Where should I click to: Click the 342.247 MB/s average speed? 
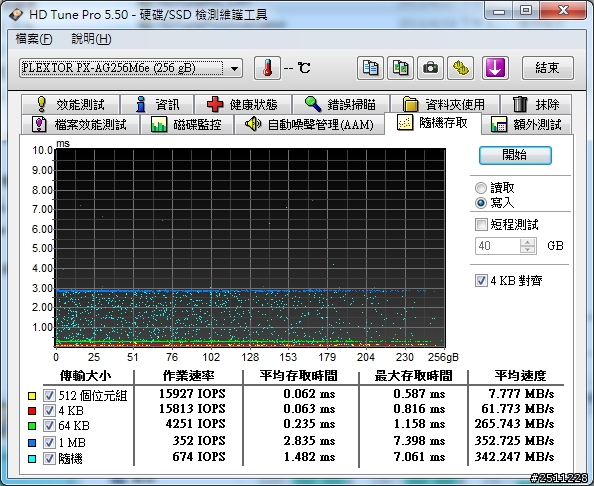(514, 457)
